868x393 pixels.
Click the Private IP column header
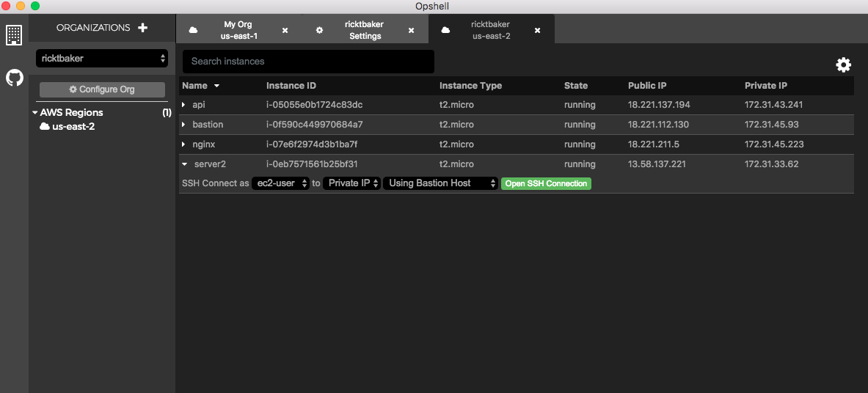click(766, 86)
